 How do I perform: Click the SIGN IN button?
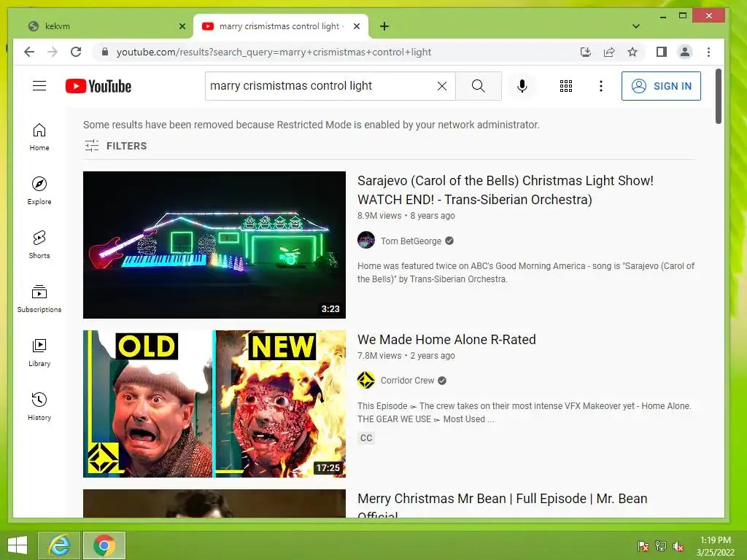pos(661,86)
